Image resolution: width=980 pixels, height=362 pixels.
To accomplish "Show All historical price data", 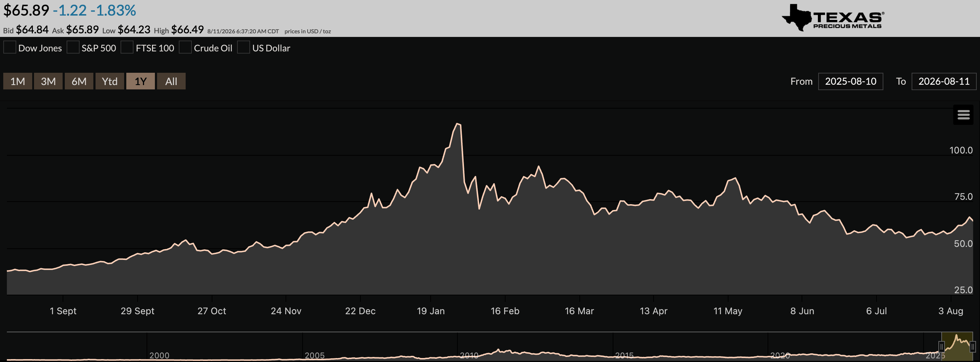I will point(171,81).
